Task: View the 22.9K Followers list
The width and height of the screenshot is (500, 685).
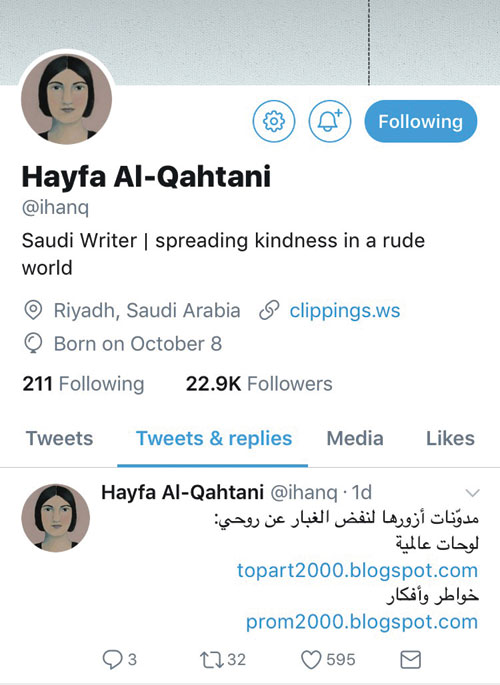Action: coord(259,384)
